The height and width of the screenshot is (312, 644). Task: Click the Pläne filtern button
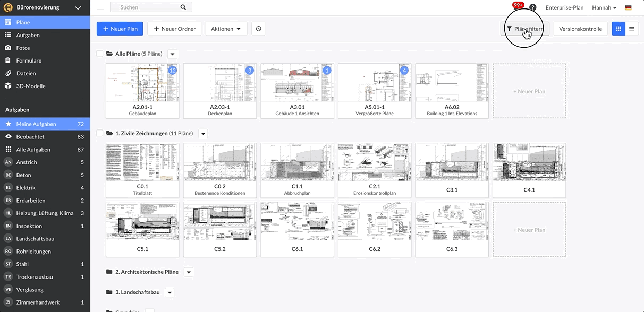pyautogui.click(x=525, y=29)
